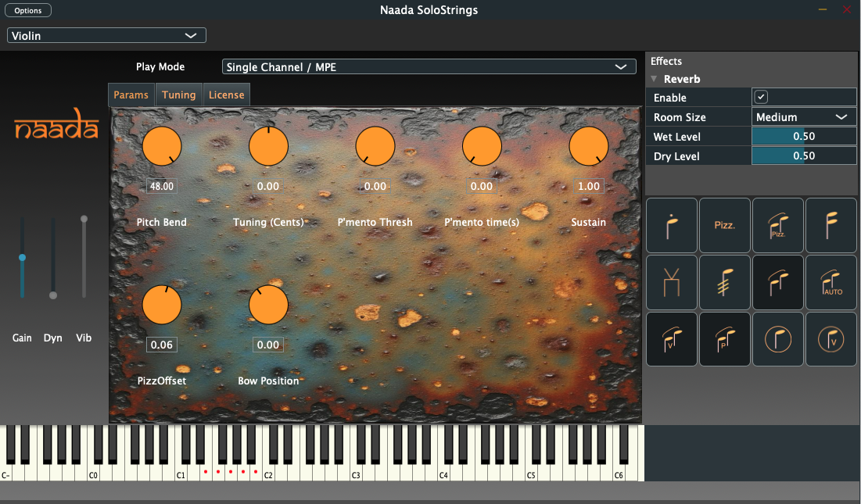Select the slurred notes button marked P
Viewport: 861px width, 504px height.
tap(725, 339)
